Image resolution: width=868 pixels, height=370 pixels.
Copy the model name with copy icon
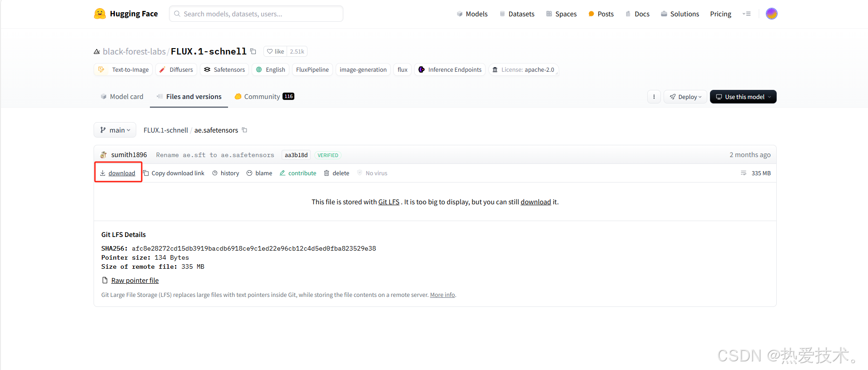(253, 51)
